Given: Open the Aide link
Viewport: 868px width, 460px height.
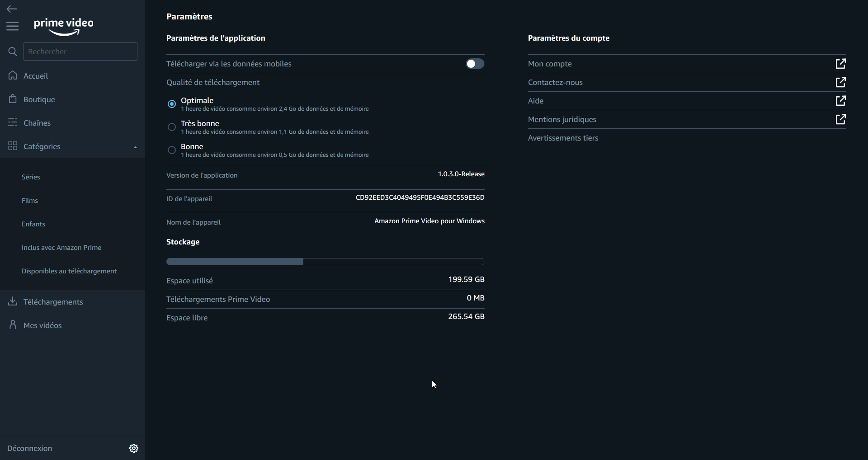Looking at the screenshot, I should click(x=536, y=101).
